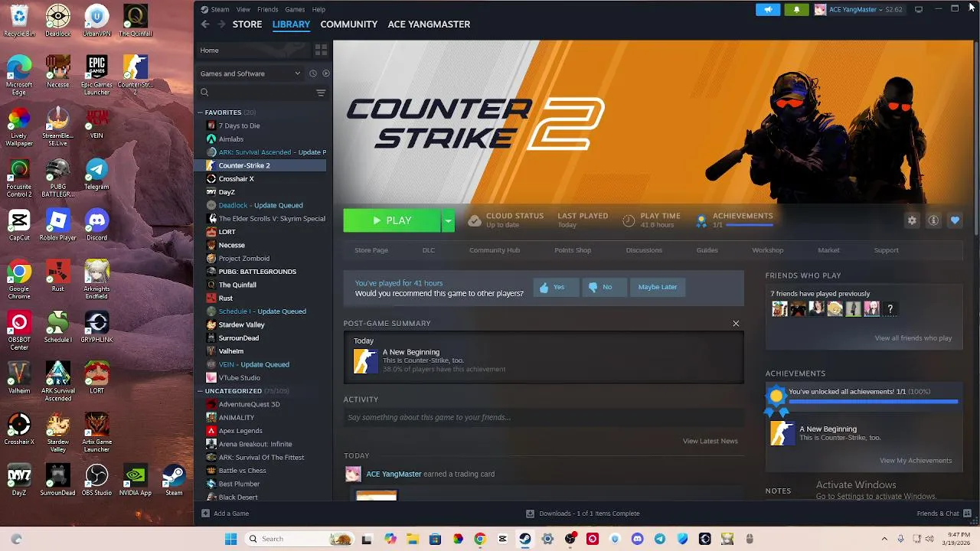Focus the activity comment input box
The width and height of the screenshot is (980, 551).
[544, 418]
